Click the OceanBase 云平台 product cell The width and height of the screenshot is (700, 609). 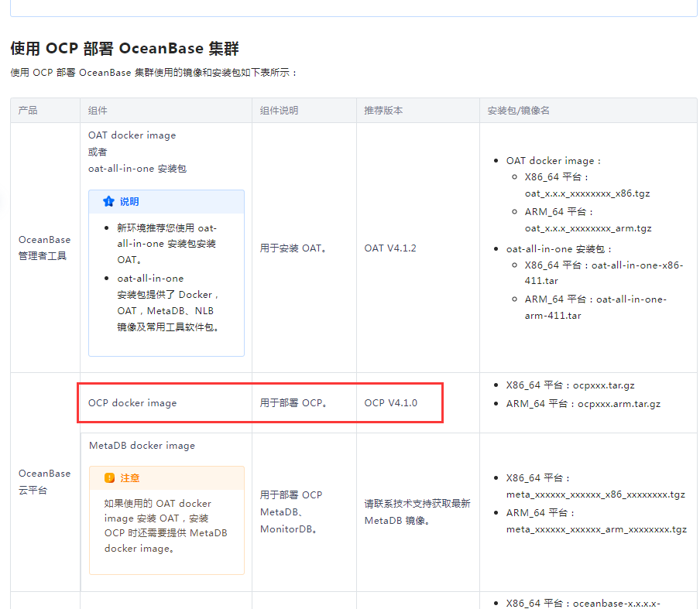(44, 481)
